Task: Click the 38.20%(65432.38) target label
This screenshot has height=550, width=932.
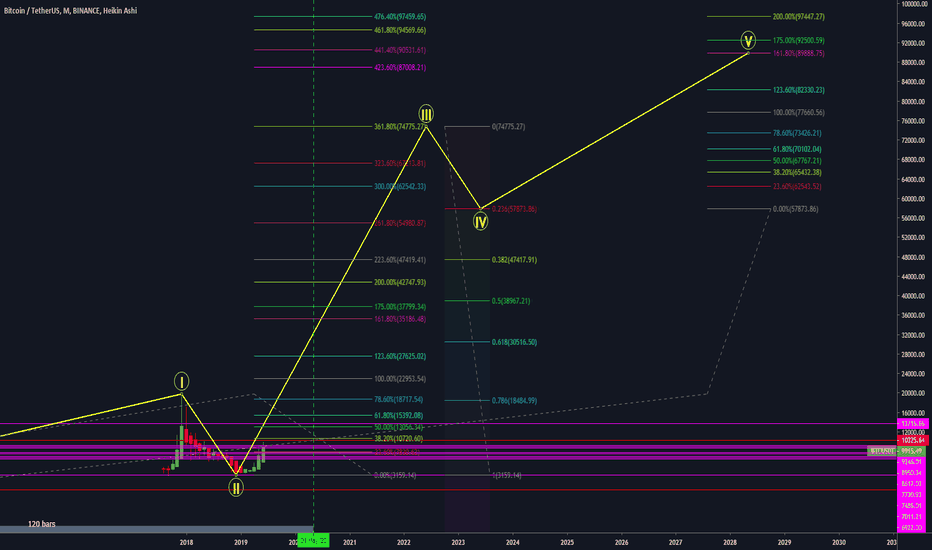Action: coord(797,172)
